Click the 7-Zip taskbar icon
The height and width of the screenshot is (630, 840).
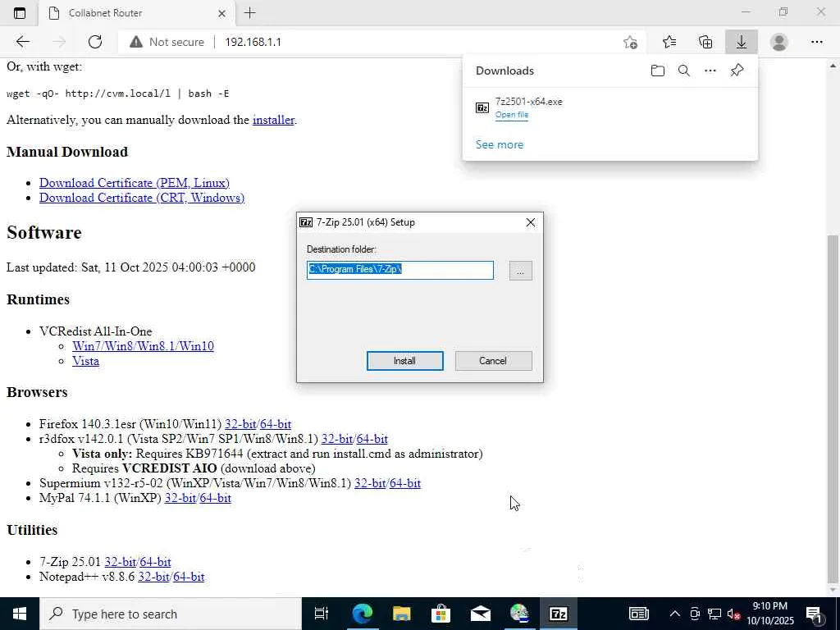coord(559,614)
